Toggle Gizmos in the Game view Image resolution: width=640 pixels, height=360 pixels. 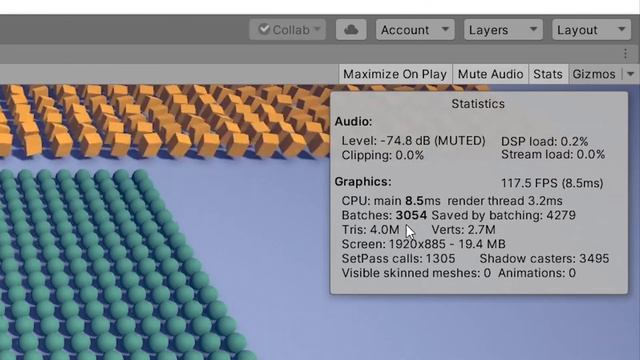click(594, 74)
